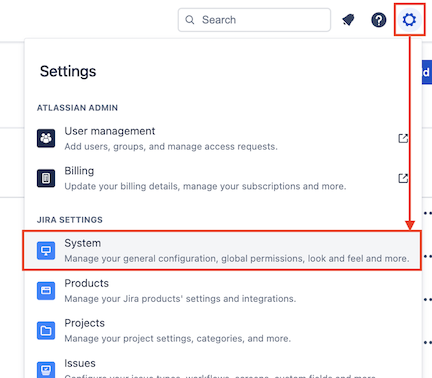
Task: Open Billing menu entry
Action: (223, 178)
